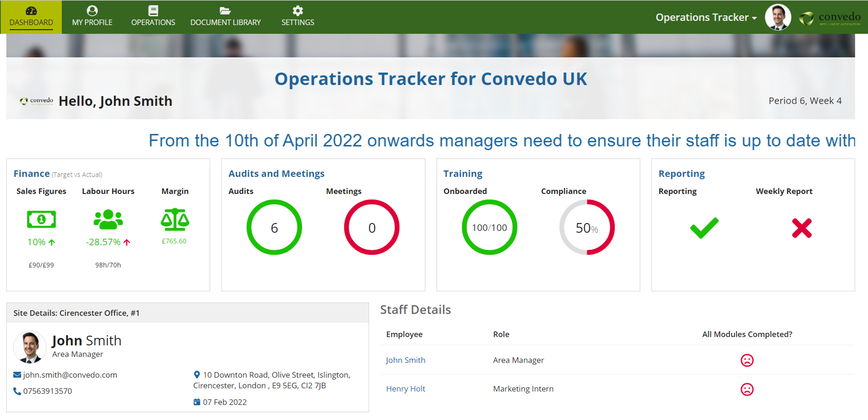Open the Settings tab
Viewport: 868px width, 420px height.
click(297, 17)
